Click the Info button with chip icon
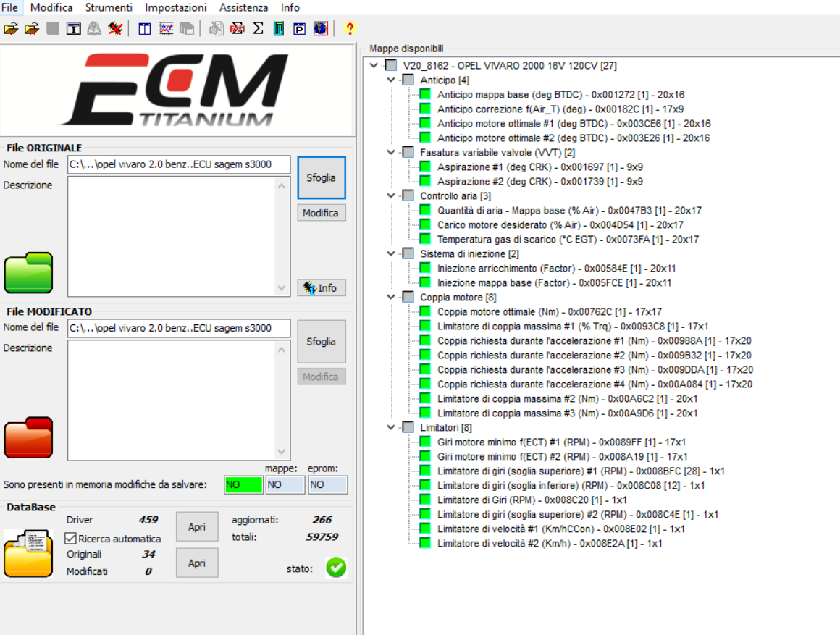The image size is (840, 635). (x=322, y=287)
